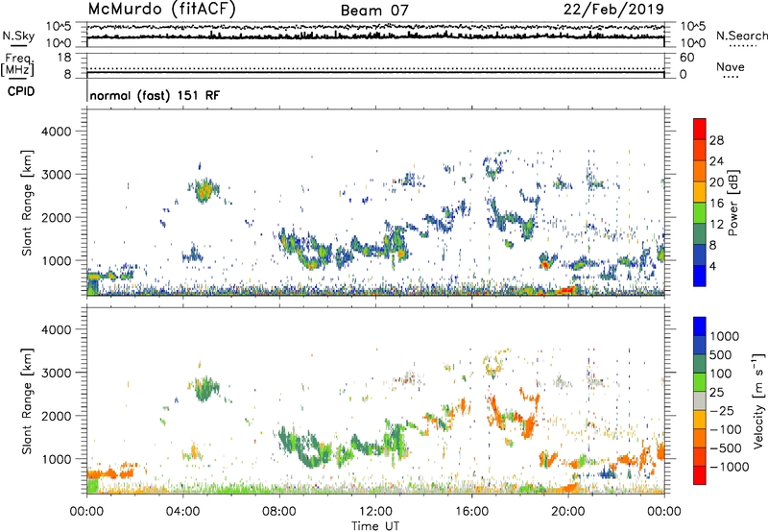This screenshot has height=532, width=768.
Task: Click the 500 label on Velocity colorbar
Action: (721, 354)
